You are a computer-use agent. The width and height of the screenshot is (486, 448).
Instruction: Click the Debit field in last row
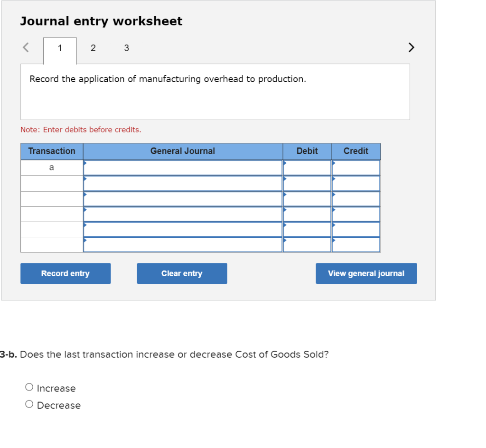(x=307, y=245)
